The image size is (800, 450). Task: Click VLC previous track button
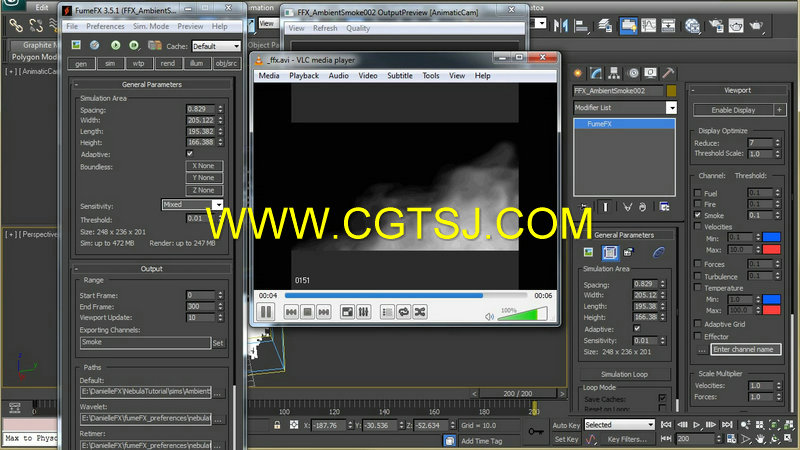tap(291, 312)
